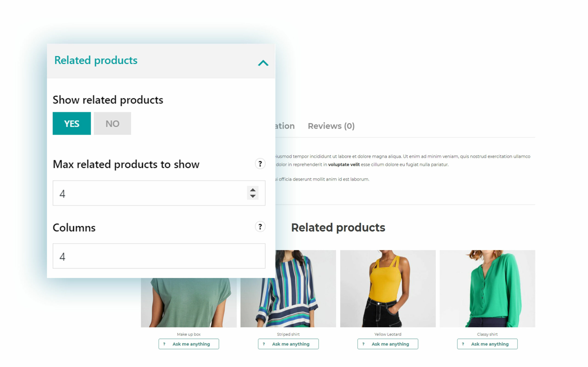Open the Make up box product title

click(189, 334)
